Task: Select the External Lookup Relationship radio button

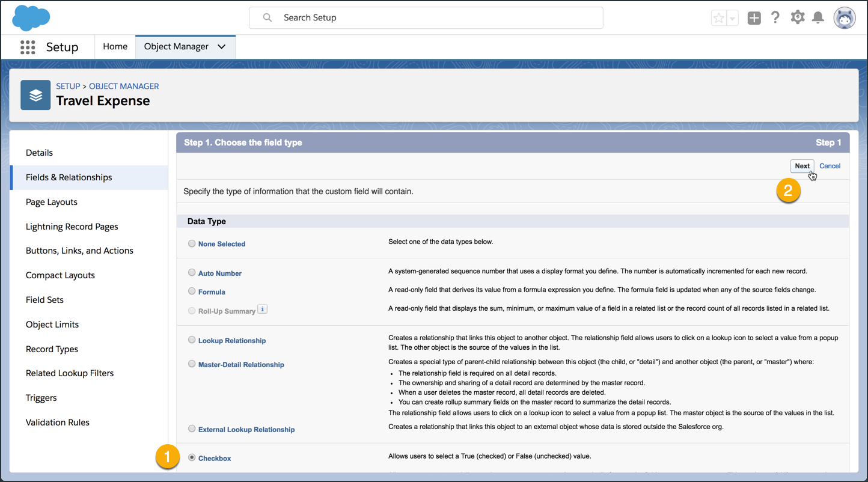Action: 192,429
